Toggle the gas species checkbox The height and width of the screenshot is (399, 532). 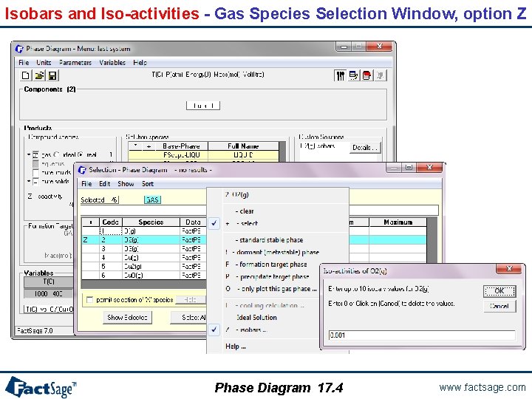(35, 154)
